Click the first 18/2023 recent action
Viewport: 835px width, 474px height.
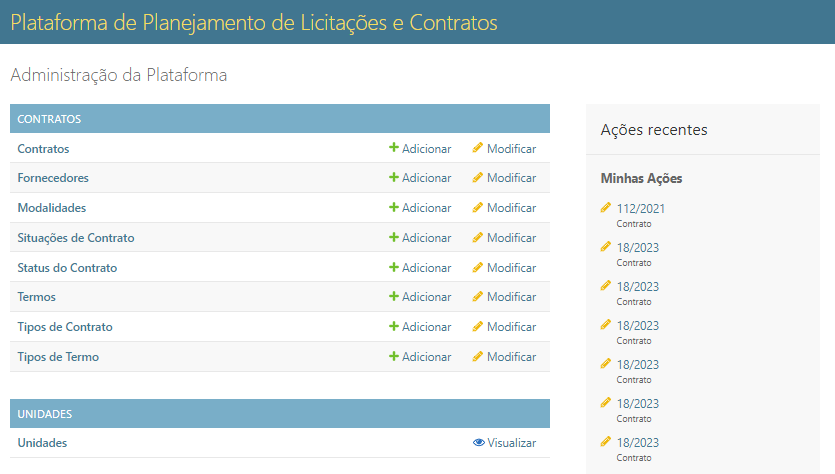[637, 248]
